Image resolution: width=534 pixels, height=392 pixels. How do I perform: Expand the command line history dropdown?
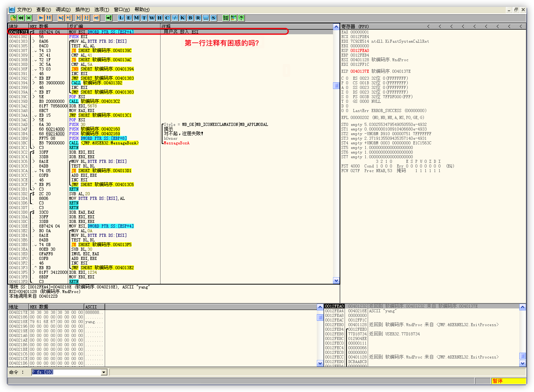coord(104,372)
